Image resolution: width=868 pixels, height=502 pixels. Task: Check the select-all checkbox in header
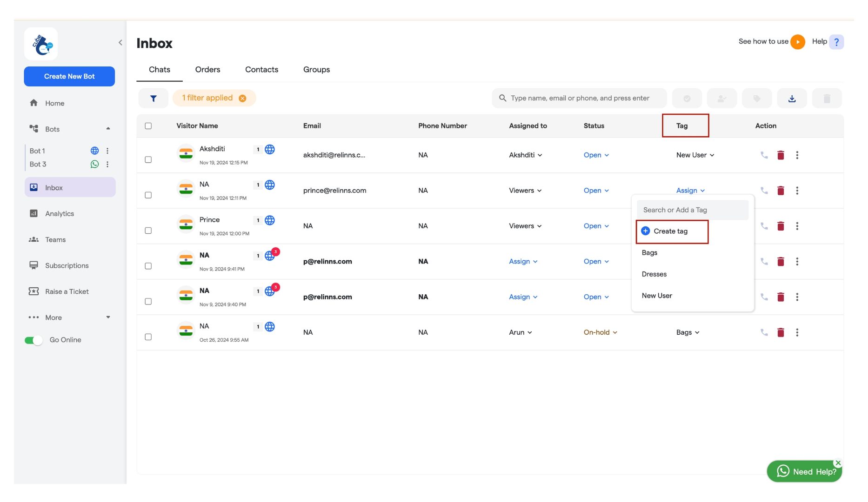coord(148,126)
